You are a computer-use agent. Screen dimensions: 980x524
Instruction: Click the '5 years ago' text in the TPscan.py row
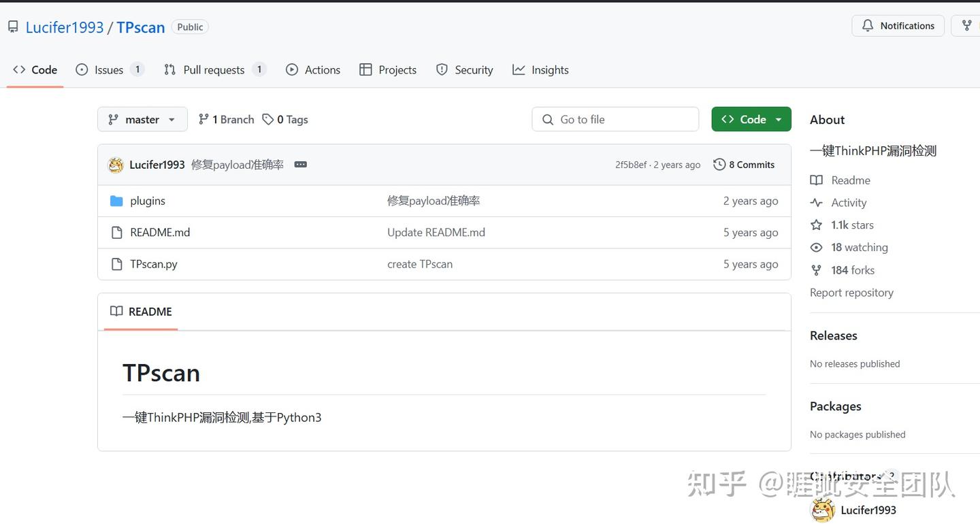coord(751,264)
